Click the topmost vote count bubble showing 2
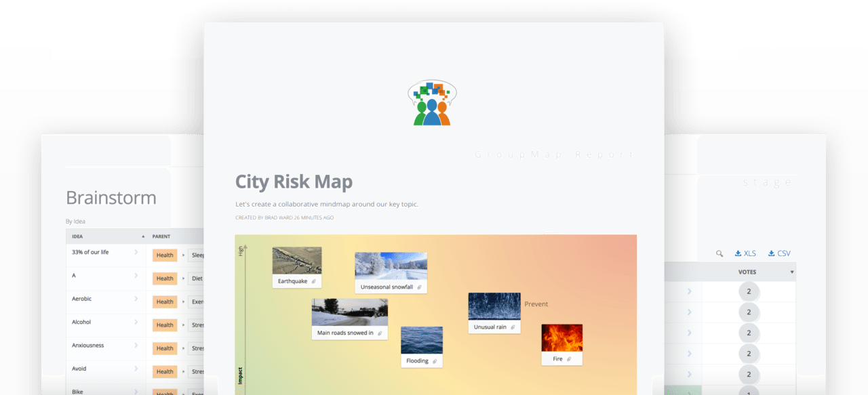The height and width of the screenshot is (395, 868). pyautogui.click(x=749, y=291)
